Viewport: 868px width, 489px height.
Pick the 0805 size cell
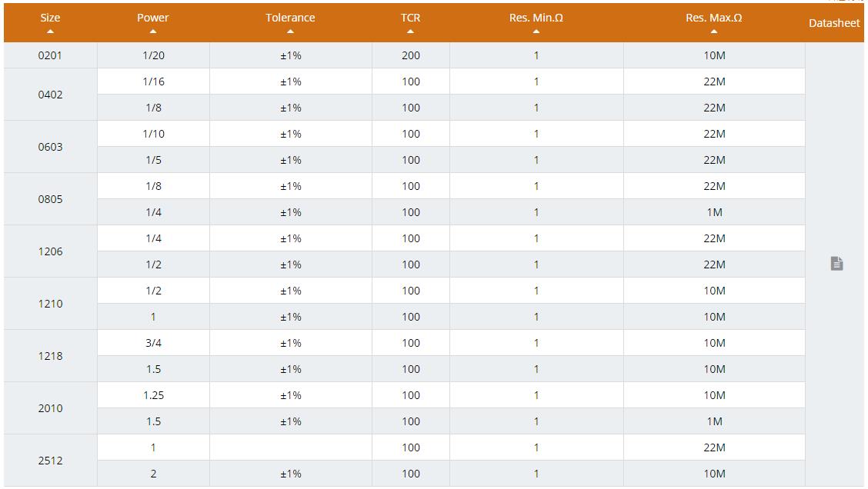click(50, 199)
